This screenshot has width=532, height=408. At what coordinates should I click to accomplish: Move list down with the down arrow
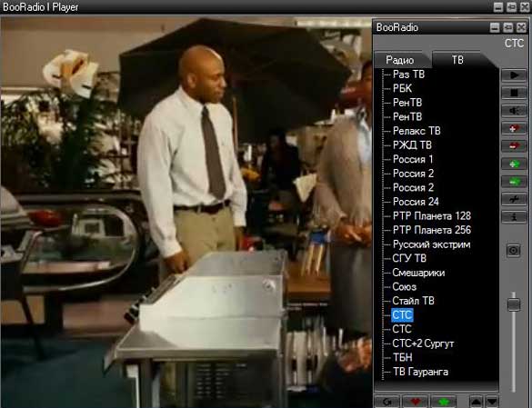pyautogui.click(x=492, y=402)
